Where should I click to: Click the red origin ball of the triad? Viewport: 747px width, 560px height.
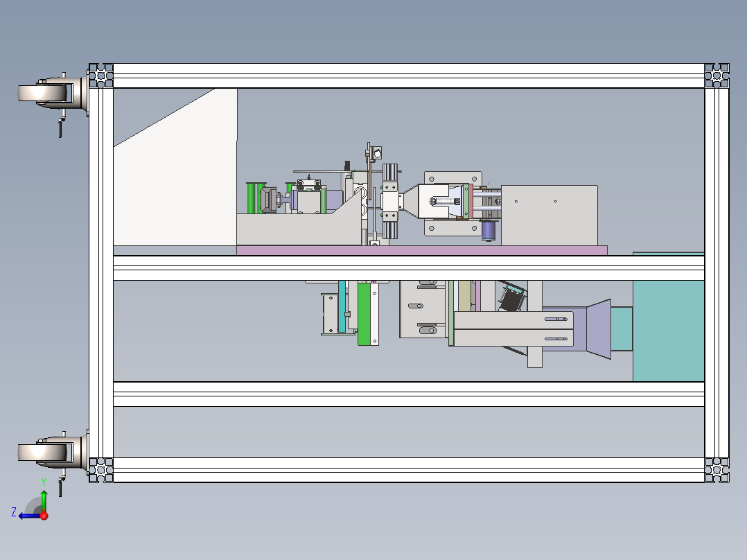[44, 516]
